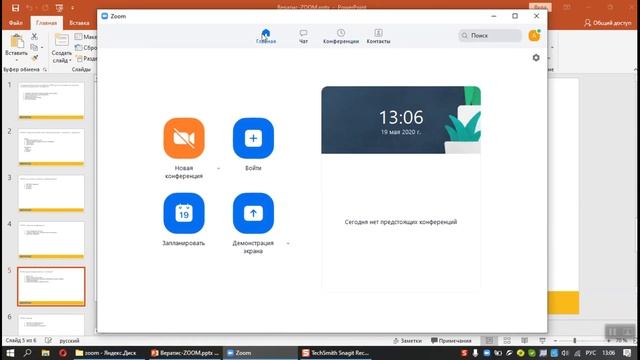
Task: Switch to the Главная tab in Zoom
Action: tap(266, 36)
